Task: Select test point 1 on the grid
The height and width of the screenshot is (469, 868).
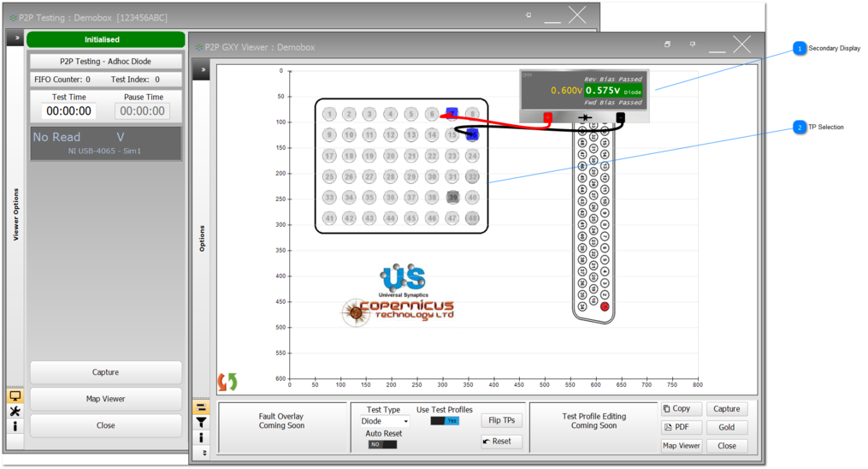Action: pos(329,114)
